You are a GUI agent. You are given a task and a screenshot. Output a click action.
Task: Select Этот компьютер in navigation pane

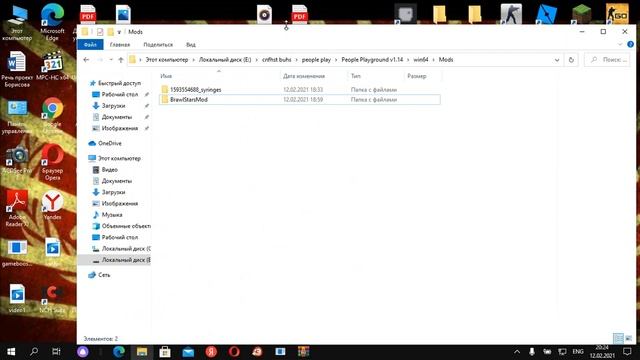click(x=119, y=158)
